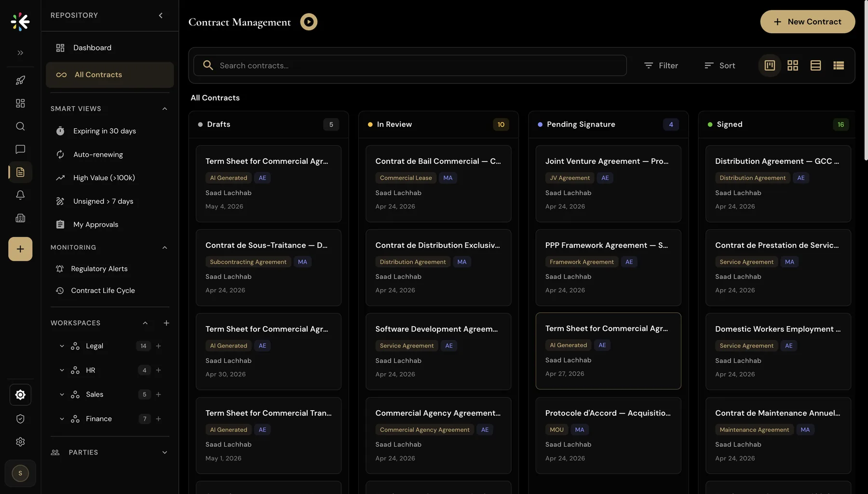
Task: Open the search icon in left rail
Action: click(20, 126)
